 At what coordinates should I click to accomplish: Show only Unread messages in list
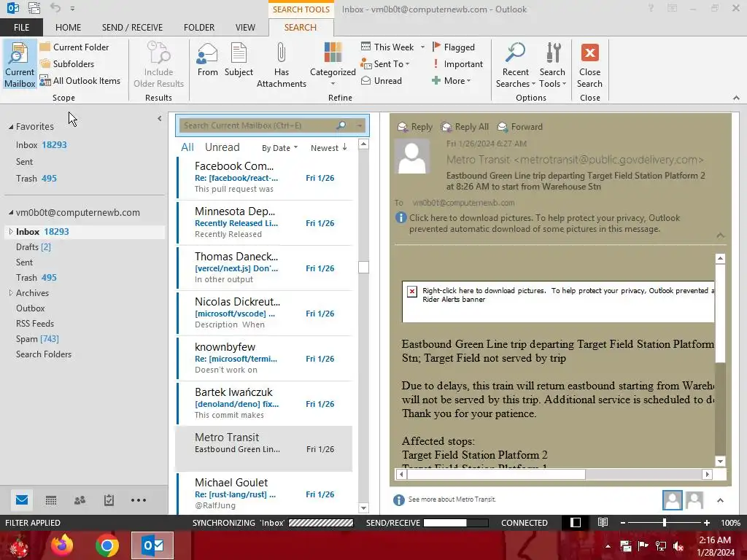(x=222, y=147)
